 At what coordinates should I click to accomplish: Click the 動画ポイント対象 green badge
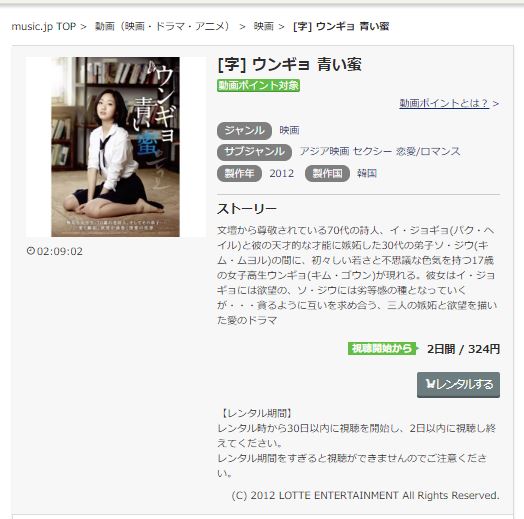(x=258, y=86)
